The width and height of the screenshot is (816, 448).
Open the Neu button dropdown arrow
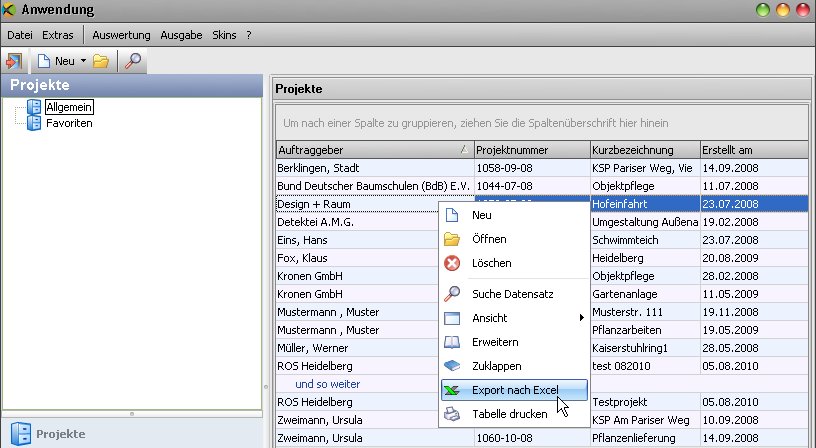(x=83, y=61)
